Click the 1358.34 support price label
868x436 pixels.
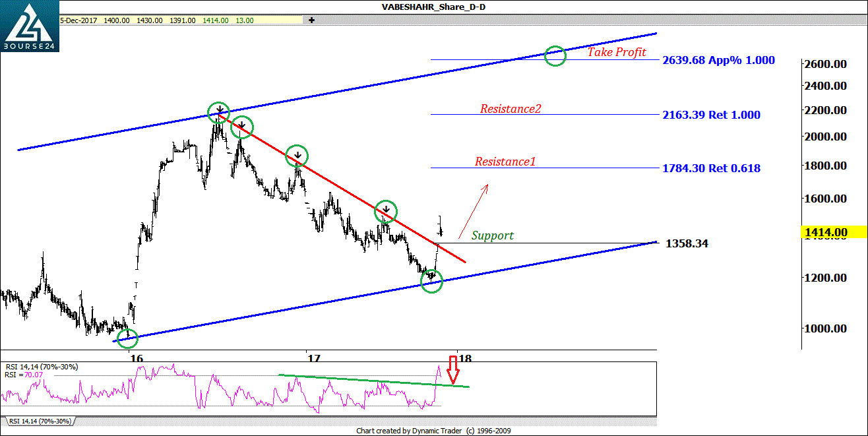[687, 243]
